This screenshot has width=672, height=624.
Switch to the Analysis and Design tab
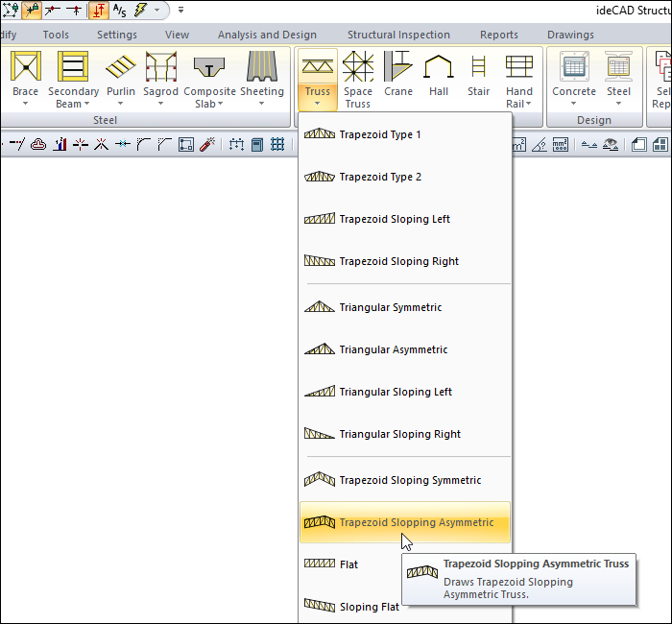(266, 35)
